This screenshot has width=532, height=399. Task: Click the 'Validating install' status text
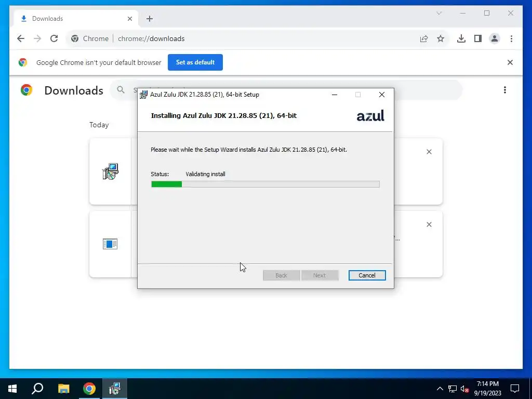[205, 174]
